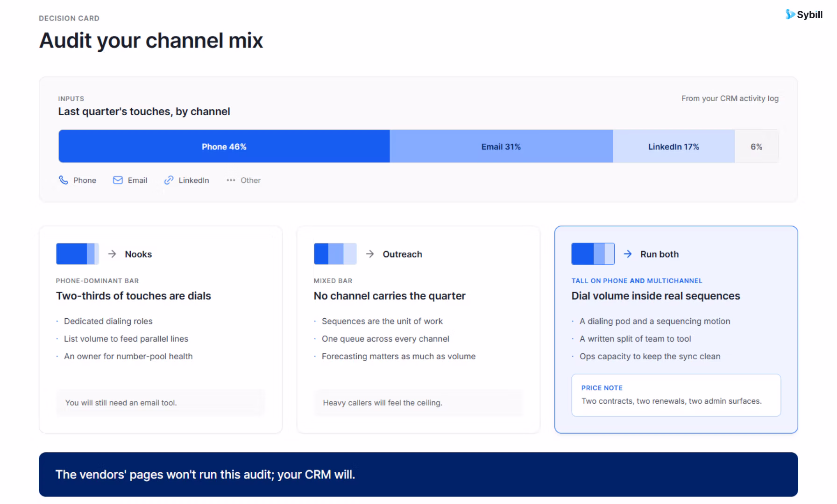Screen dimensions: 837x504
Task: Select the Email 31% bar segment
Action: pos(501,147)
